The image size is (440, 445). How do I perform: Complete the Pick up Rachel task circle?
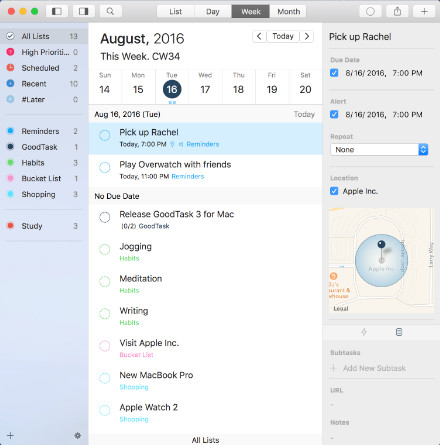(x=105, y=135)
